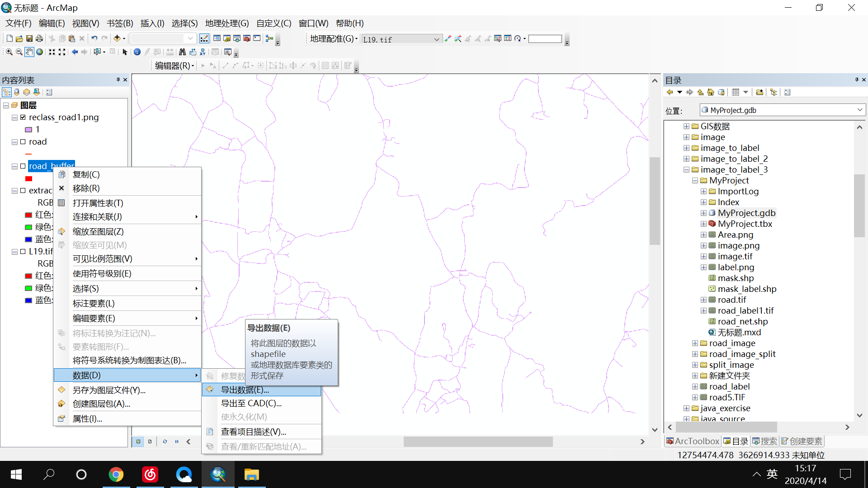
Task: Select the Pan tool
Action: click(x=29, y=52)
